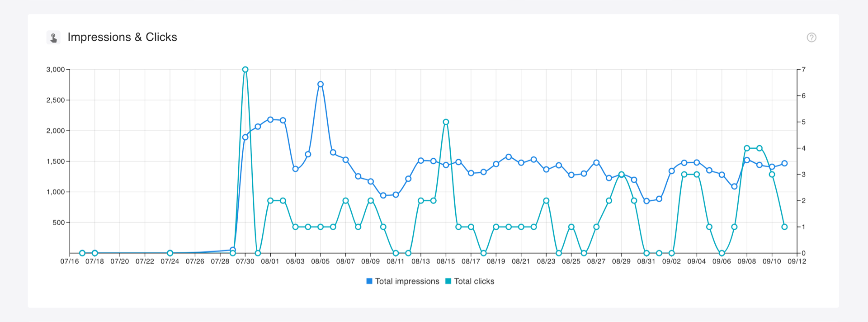Click the 08/15 x-axis date label
This screenshot has width=868, height=322.
(446, 261)
